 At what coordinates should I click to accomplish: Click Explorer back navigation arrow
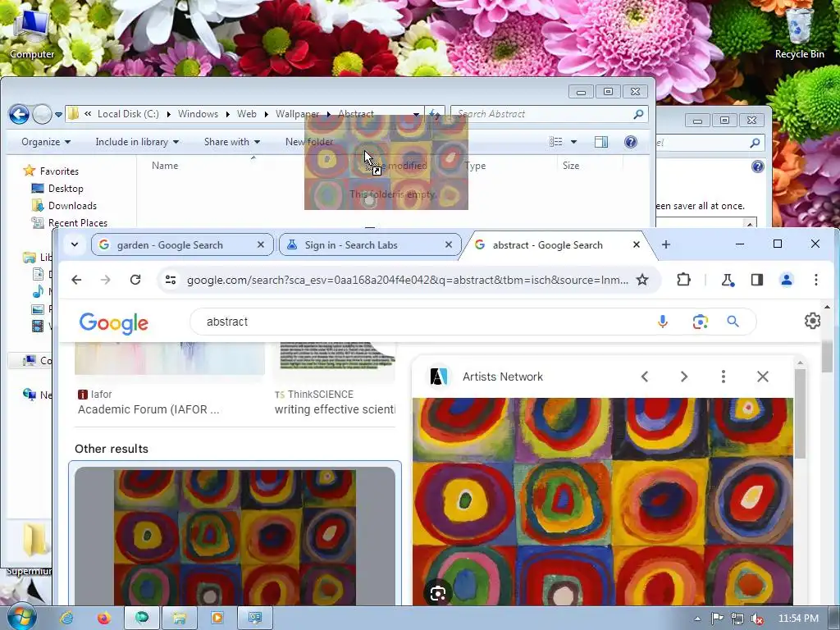19,113
